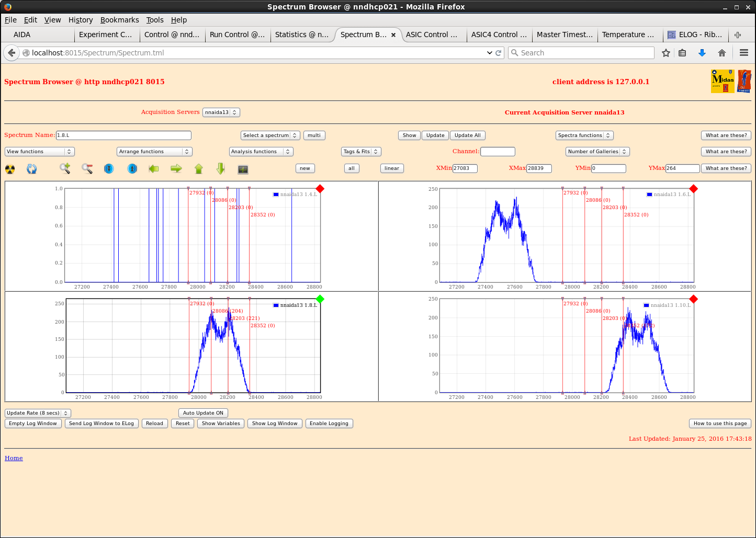756x538 pixels.
Task: Click the radiation hazard icon
Action: 10,169
